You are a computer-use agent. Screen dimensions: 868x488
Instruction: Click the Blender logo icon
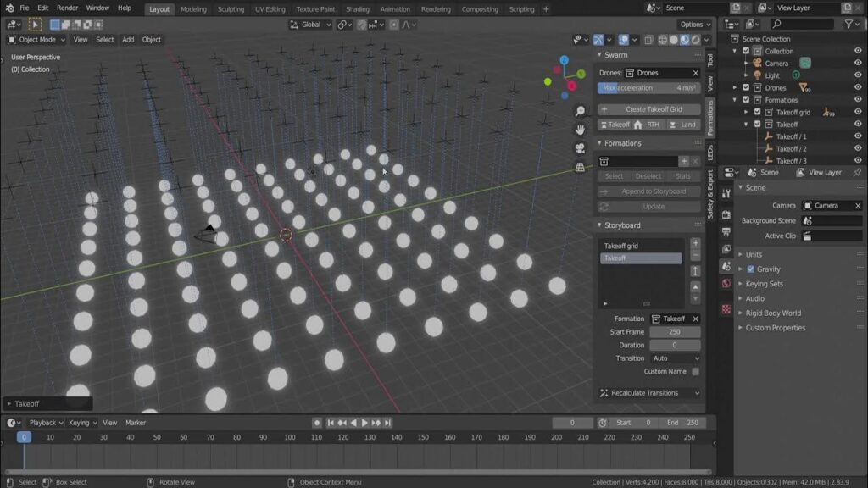[x=9, y=8]
